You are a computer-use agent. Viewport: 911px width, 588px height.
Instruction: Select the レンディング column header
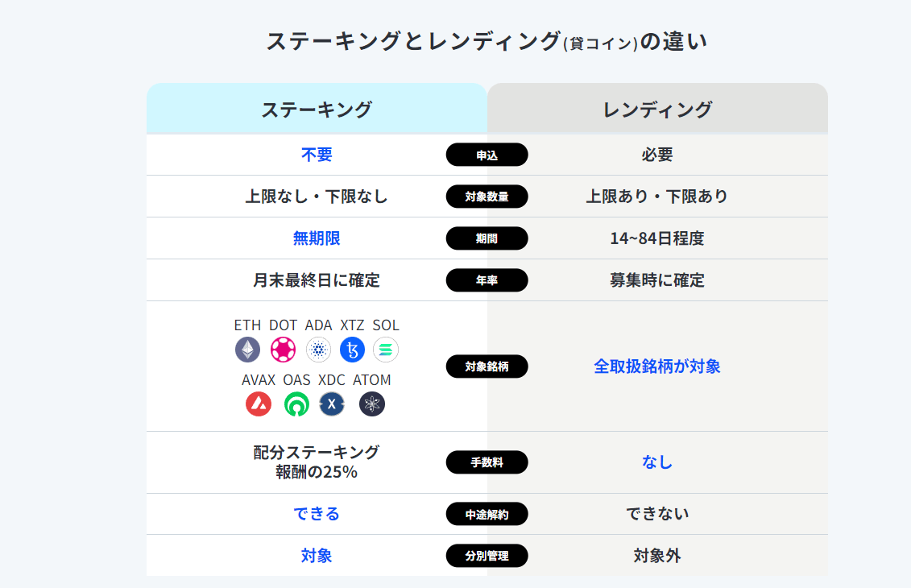(x=657, y=109)
